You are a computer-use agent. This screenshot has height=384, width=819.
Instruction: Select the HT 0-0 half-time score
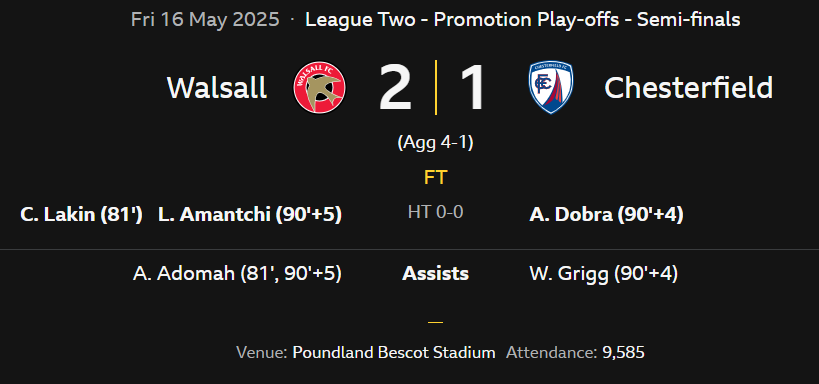(x=436, y=212)
